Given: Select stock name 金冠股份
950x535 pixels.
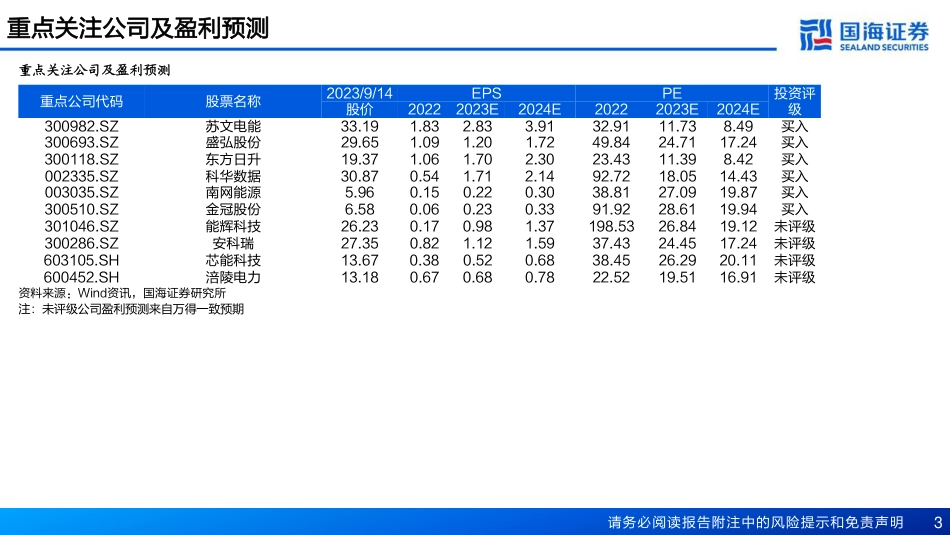Looking at the screenshot, I should point(233,210).
